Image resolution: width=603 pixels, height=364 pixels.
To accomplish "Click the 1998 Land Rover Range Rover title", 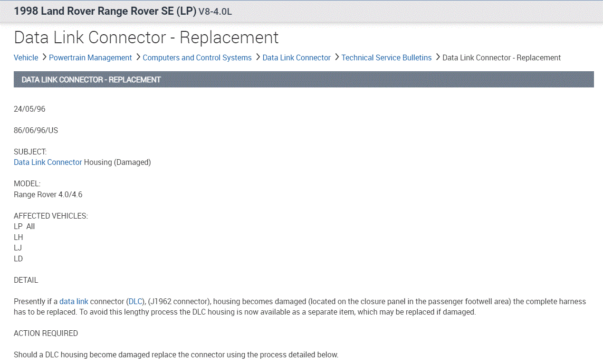I will pyautogui.click(x=105, y=11).
